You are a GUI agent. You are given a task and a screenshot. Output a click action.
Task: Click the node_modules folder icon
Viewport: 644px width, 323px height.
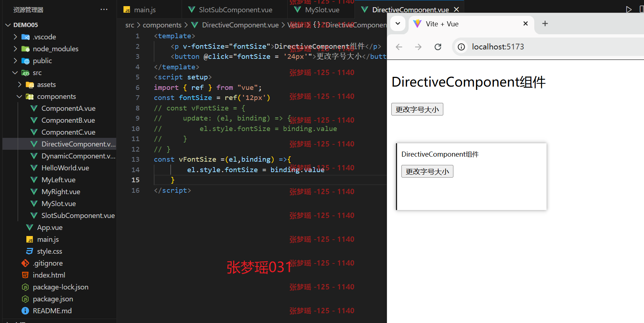pos(25,49)
